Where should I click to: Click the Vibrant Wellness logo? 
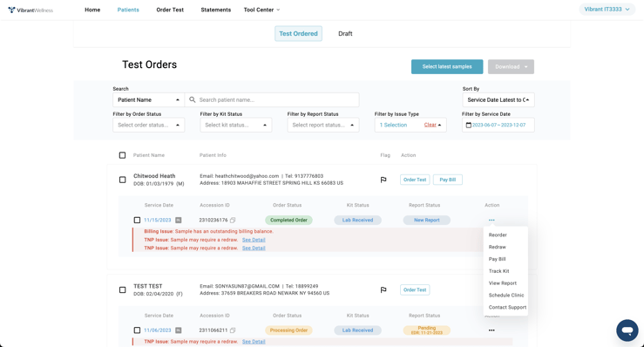pos(31,10)
